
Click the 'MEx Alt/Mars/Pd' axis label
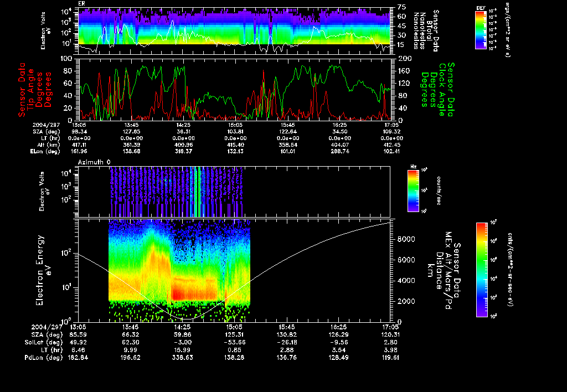[x=449, y=271]
